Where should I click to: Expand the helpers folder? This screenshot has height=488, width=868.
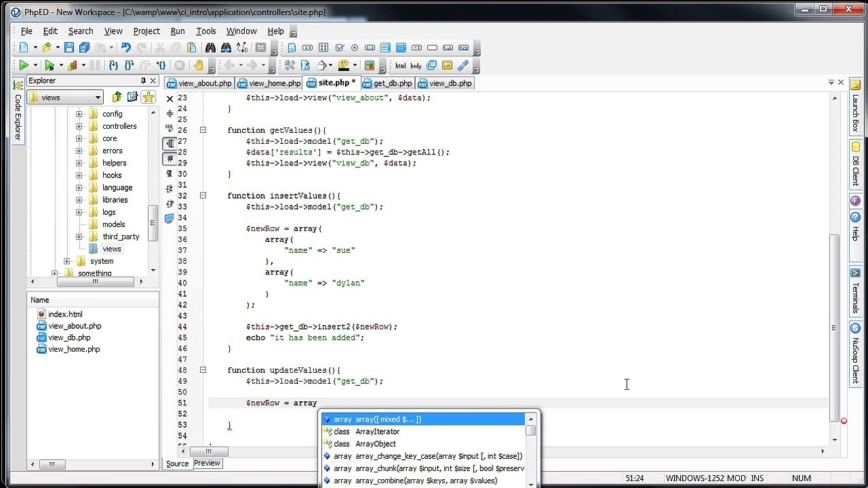79,163
